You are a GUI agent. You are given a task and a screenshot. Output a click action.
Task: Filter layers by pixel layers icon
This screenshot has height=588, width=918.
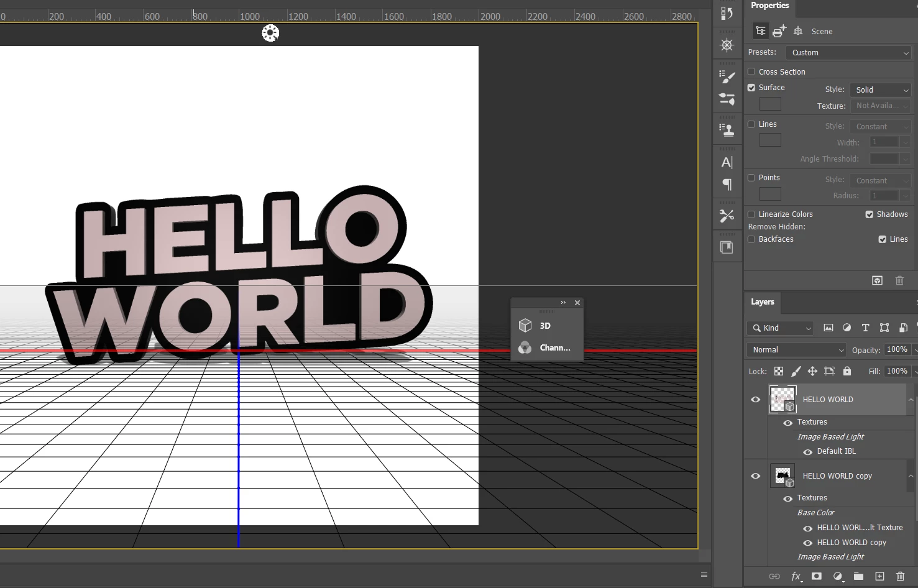[x=828, y=328]
